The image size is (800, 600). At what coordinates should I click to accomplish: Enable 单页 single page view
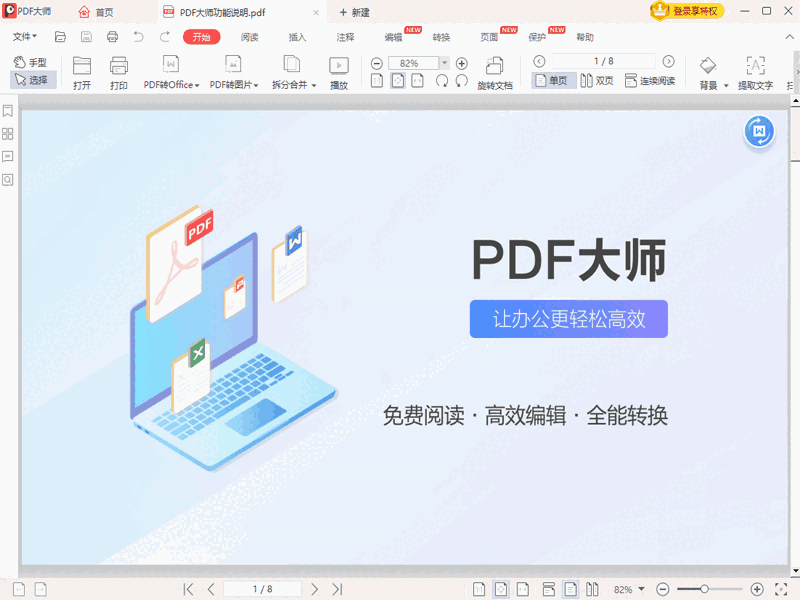pos(553,81)
